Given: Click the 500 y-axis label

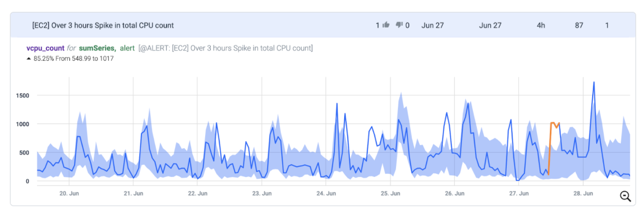Looking at the screenshot, I should pyautogui.click(x=24, y=153).
